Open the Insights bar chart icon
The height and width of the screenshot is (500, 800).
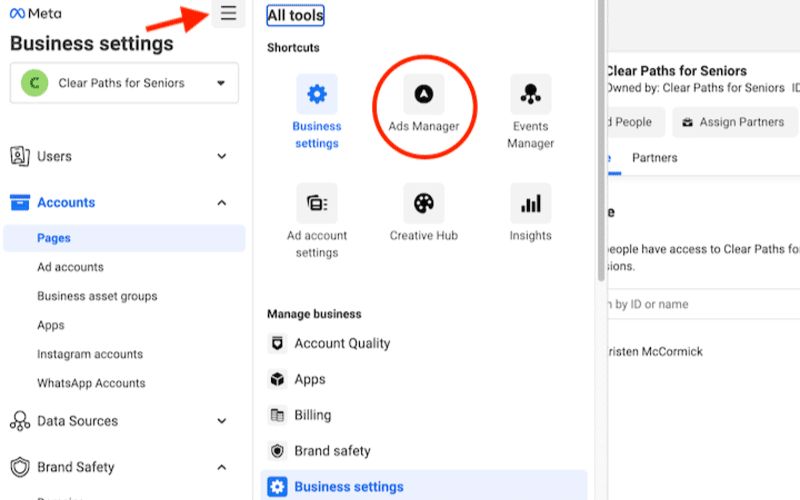(x=531, y=203)
